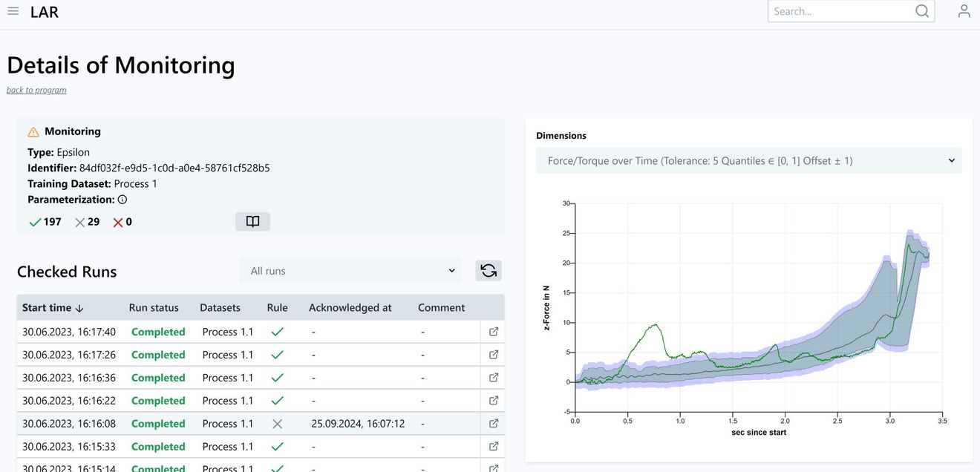Click the monitoring Identifier value

click(174, 168)
